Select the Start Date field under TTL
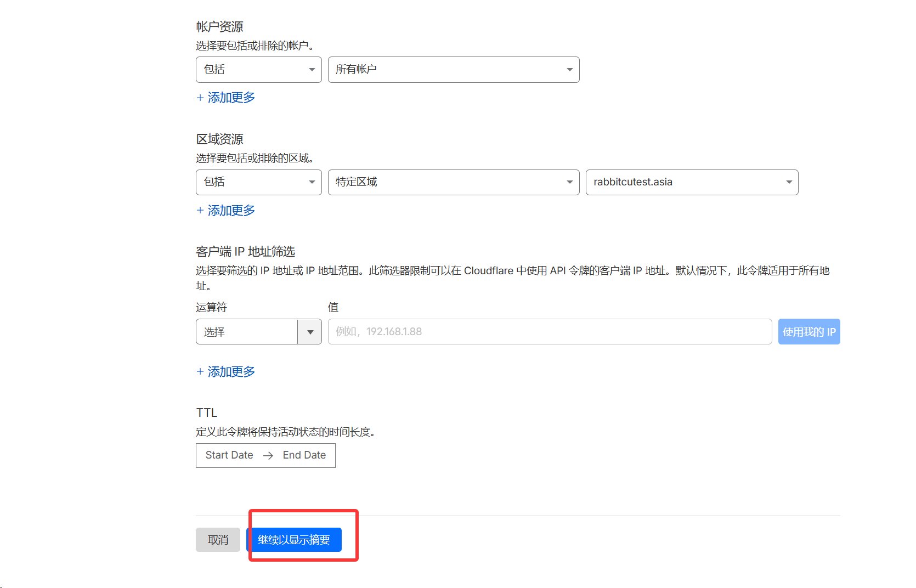The image size is (916, 588). click(229, 455)
